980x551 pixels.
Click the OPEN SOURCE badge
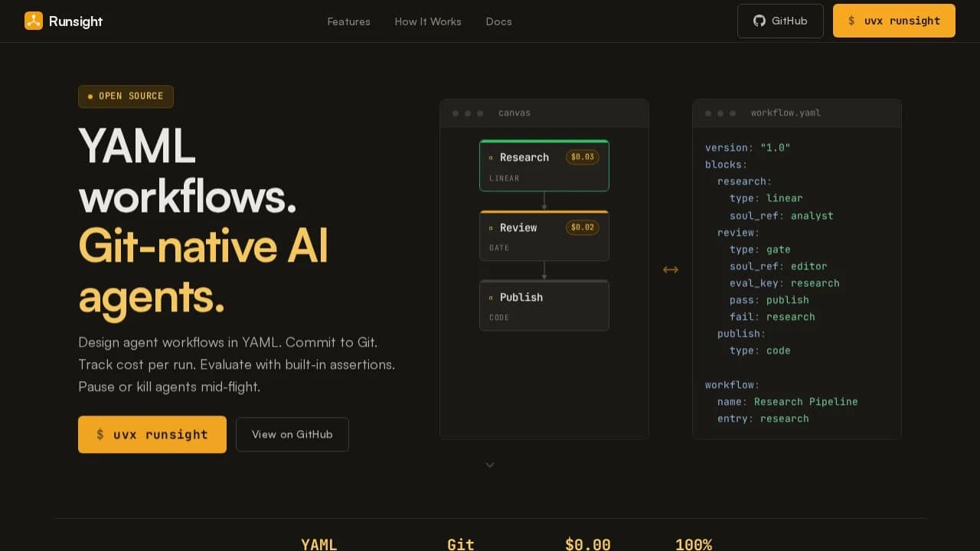(126, 96)
